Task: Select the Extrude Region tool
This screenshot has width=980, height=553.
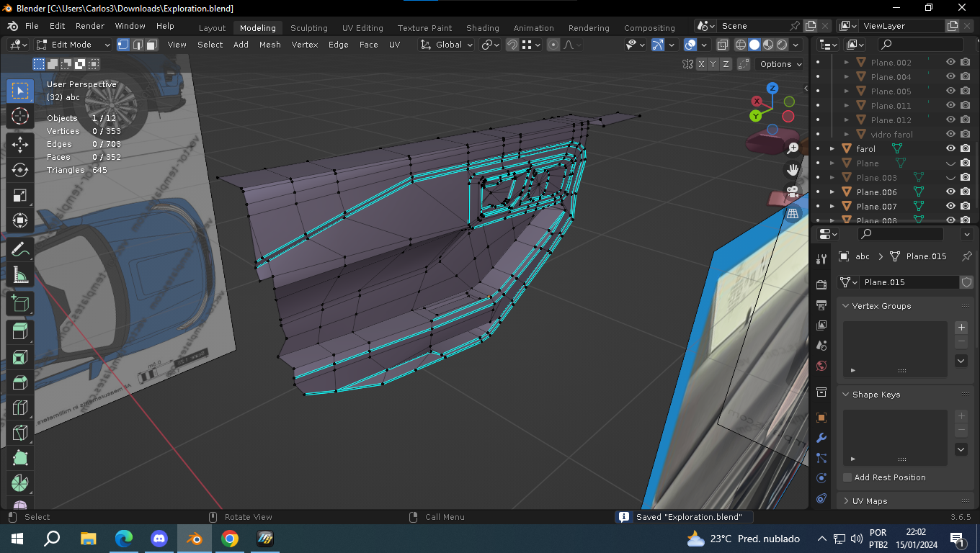Action: [20, 332]
